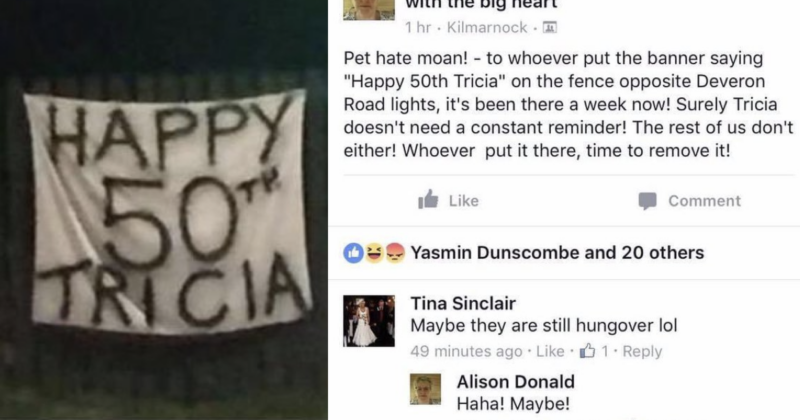
Task: Open the poster's profile picture at top
Action: (x=369, y=10)
